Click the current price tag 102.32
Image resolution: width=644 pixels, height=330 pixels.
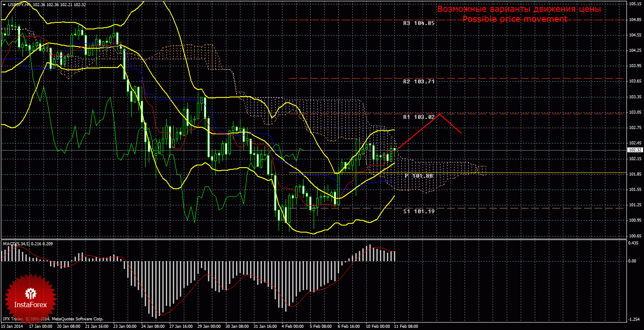pos(635,150)
